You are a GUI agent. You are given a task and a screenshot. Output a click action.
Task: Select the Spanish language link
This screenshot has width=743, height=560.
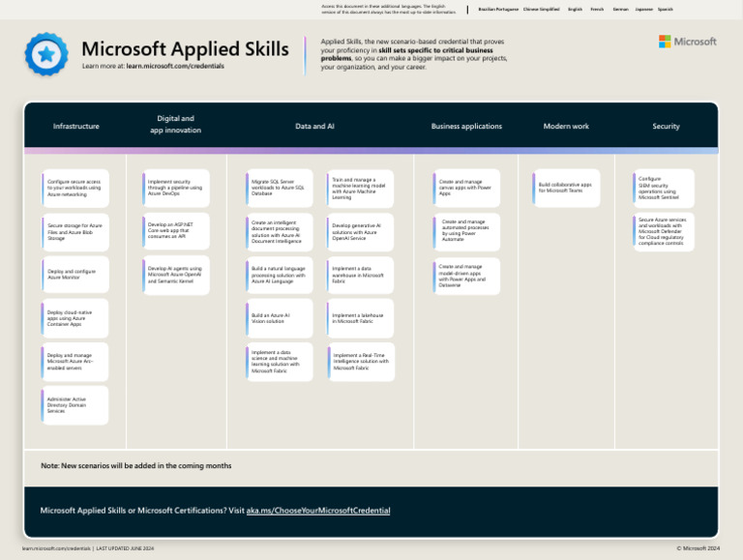click(665, 9)
